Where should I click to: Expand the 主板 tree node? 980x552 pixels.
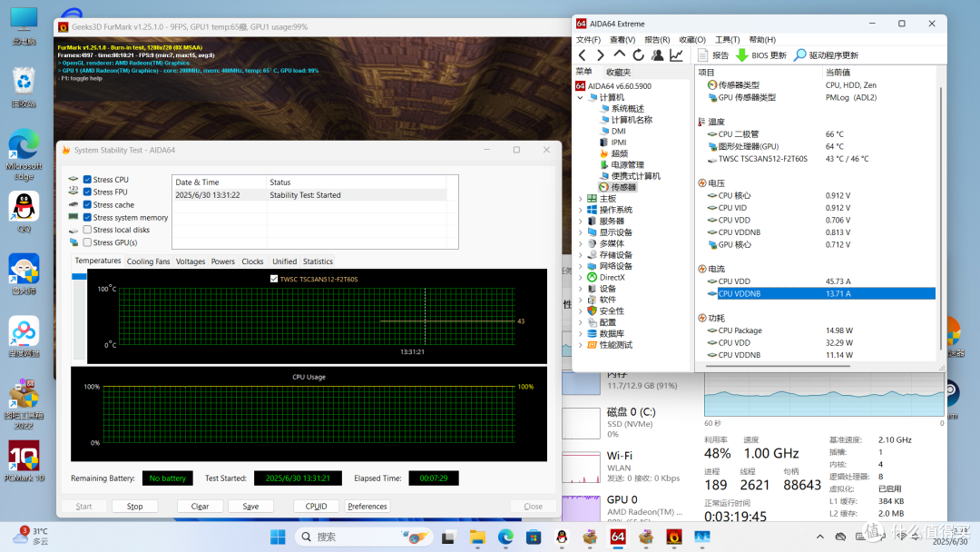click(x=581, y=199)
